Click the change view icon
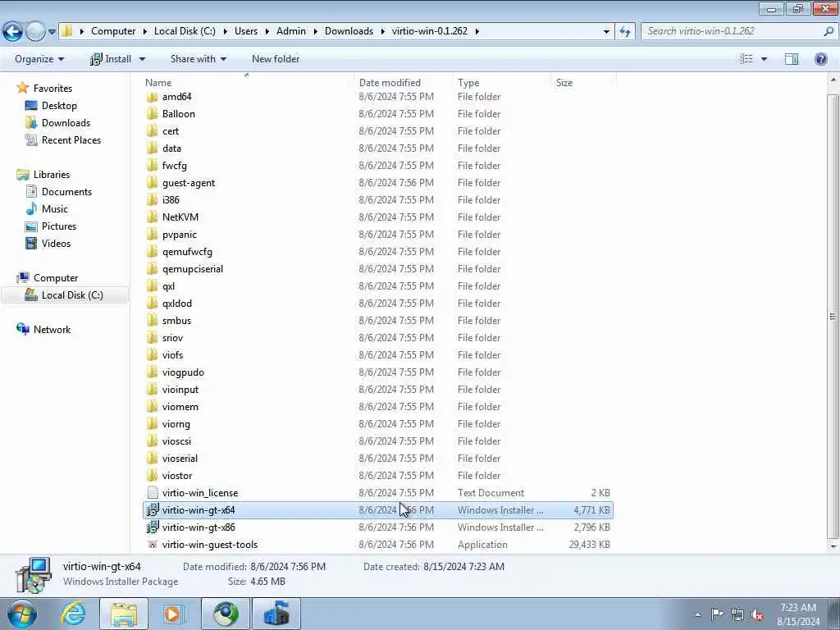 [x=746, y=59]
